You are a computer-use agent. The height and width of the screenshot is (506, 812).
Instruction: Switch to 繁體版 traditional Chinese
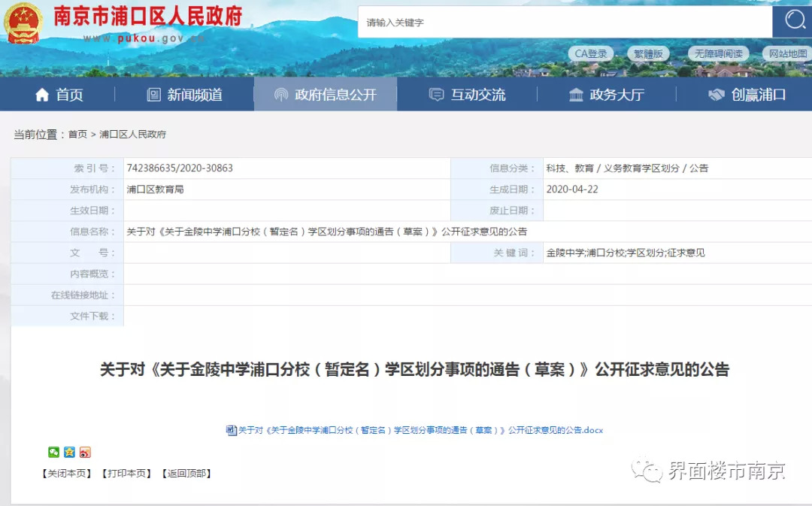[648, 54]
